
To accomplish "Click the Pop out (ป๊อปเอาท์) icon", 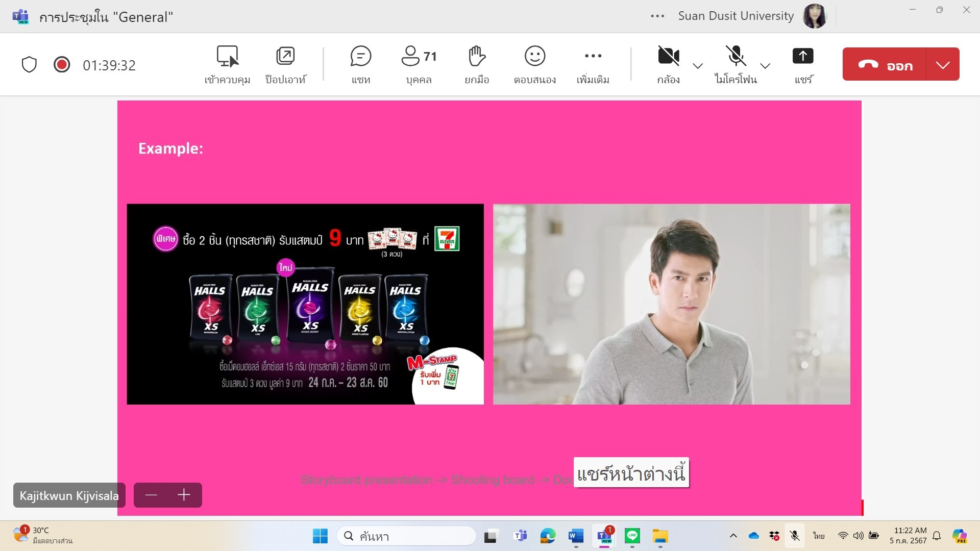I will (x=285, y=65).
